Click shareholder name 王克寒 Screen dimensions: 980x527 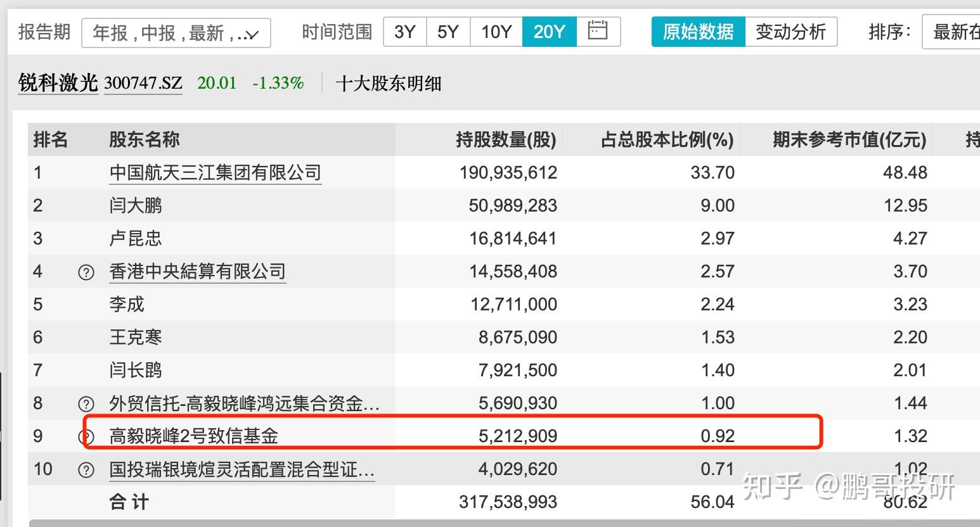[136, 337]
